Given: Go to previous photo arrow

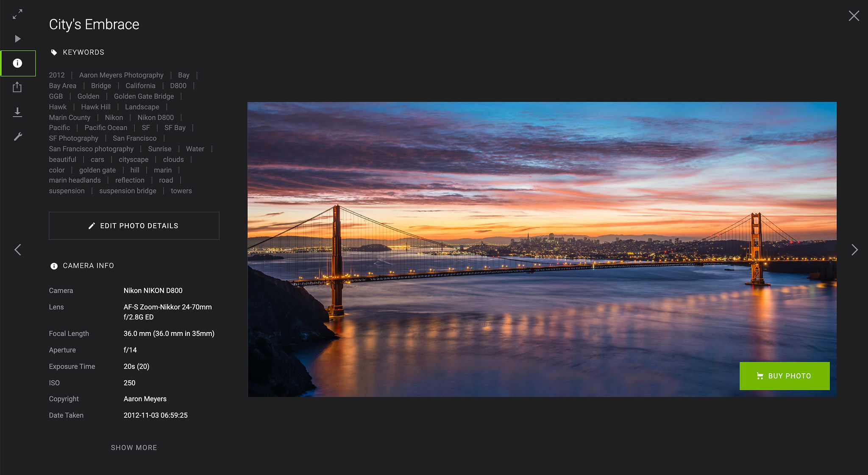Looking at the screenshot, I should pos(17,250).
